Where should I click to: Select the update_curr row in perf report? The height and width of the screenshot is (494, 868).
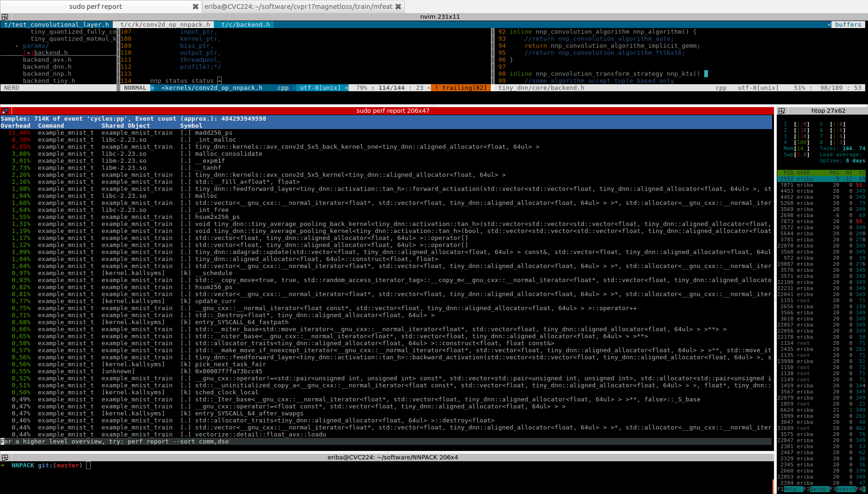click(x=386, y=301)
